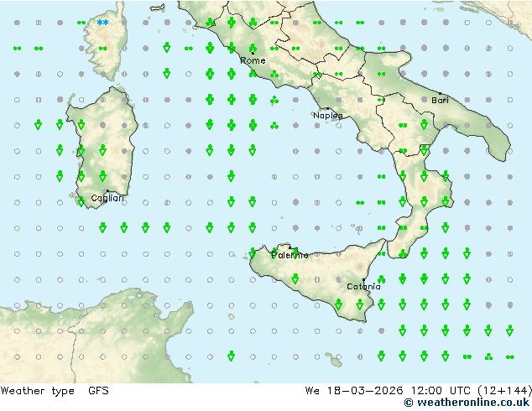Image resolution: width=532 pixels, height=411 pixels.
Task: Select the Naples city label
Action: tap(328, 116)
